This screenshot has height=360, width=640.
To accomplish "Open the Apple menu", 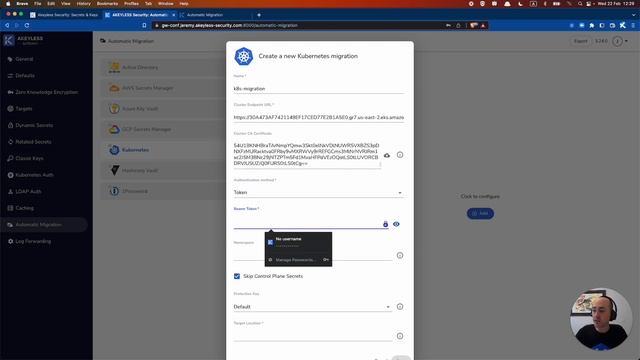I will 8,4.
